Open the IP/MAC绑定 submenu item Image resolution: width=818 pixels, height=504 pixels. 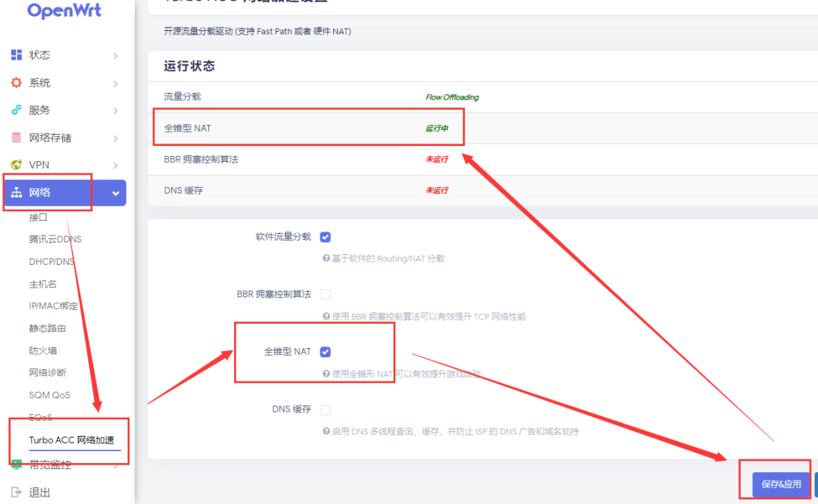53,306
